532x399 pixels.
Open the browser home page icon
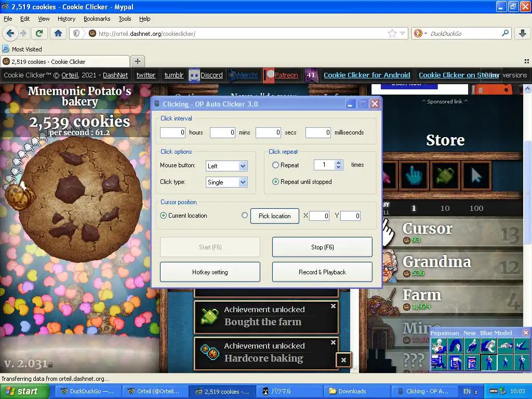(x=58, y=33)
